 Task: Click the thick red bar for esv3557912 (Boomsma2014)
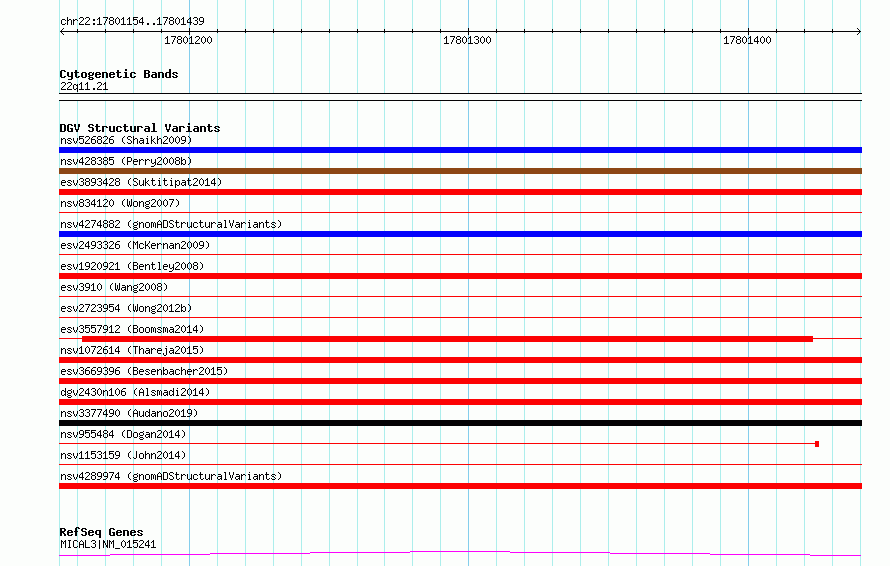tap(447, 339)
